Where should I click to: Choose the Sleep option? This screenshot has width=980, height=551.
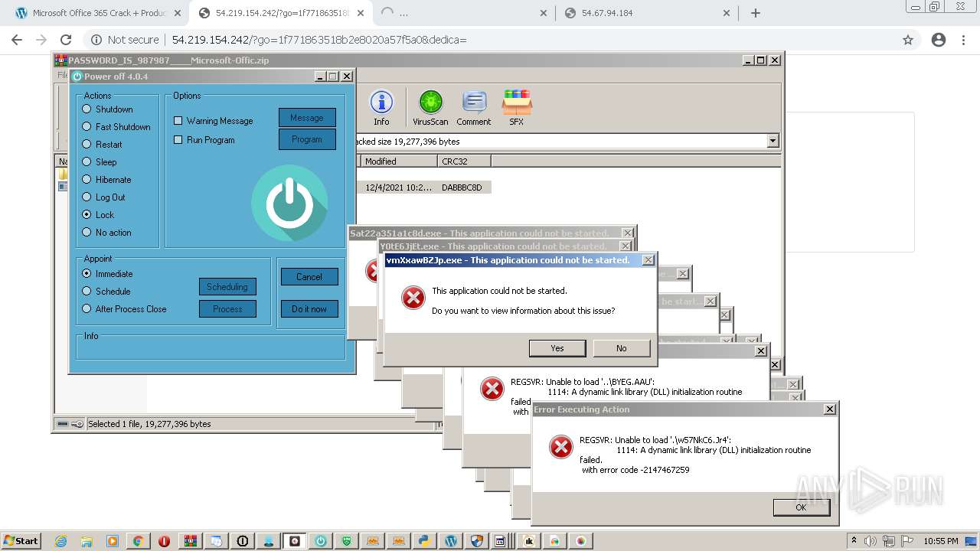pos(99,162)
